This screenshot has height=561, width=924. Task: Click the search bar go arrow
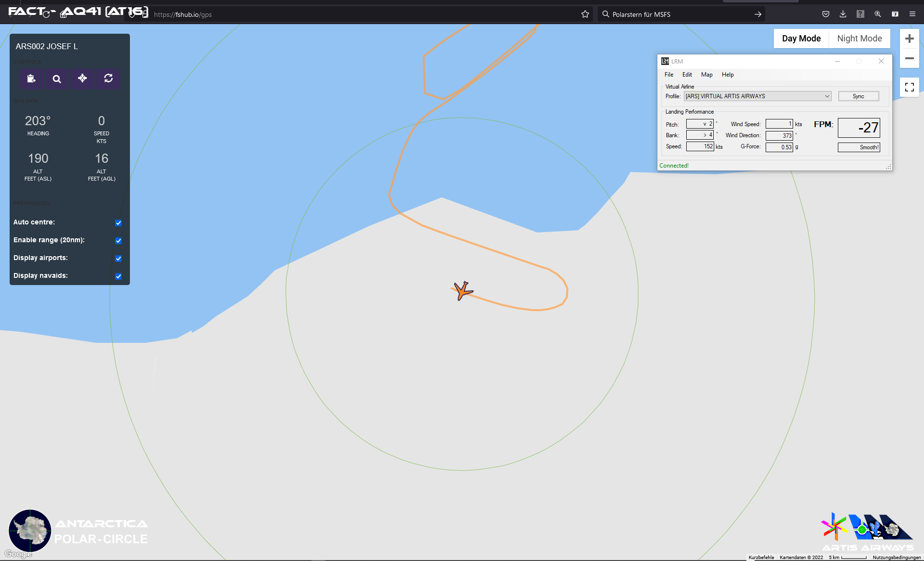(757, 14)
